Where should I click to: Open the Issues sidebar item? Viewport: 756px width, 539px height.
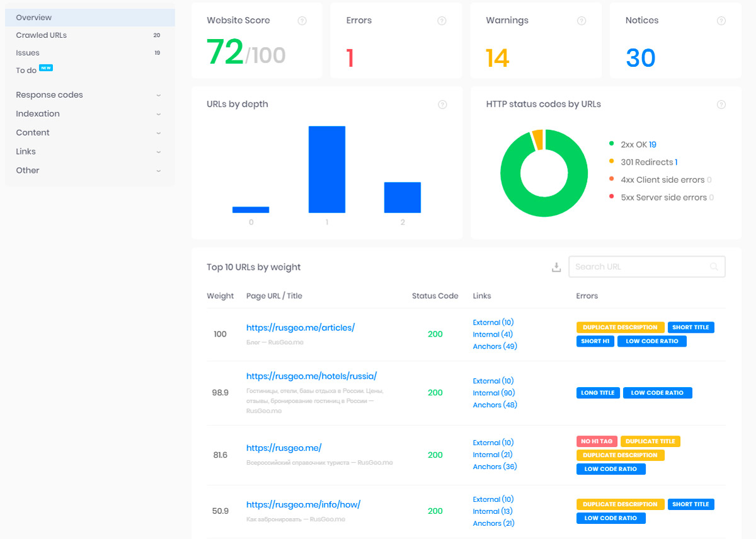click(26, 53)
